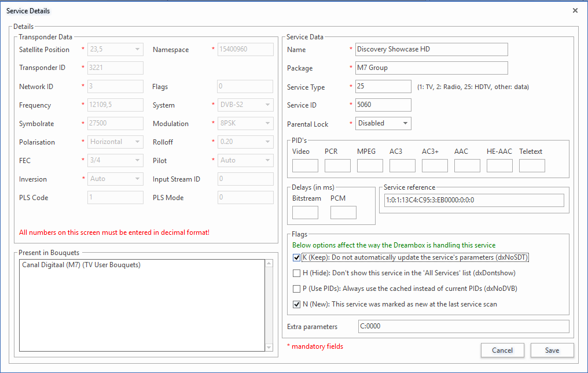Edit the service Name field

(432, 49)
